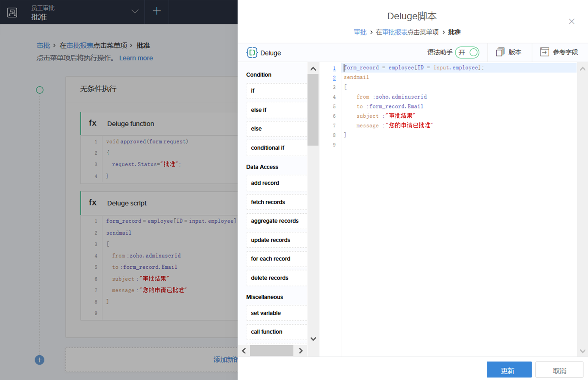Choose the 'delete records' task
The width and height of the screenshot is (588, 380).
(x=277, y=278)
